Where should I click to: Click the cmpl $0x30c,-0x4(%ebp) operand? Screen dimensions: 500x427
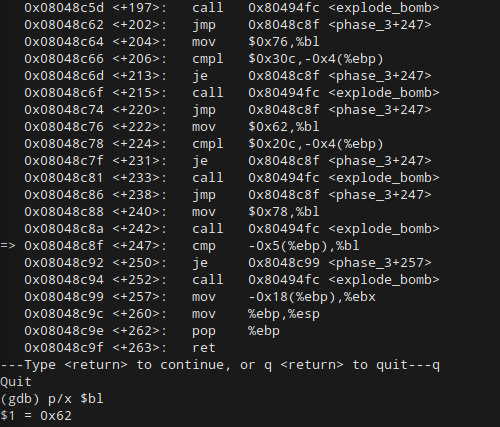(x=316, y=59)
